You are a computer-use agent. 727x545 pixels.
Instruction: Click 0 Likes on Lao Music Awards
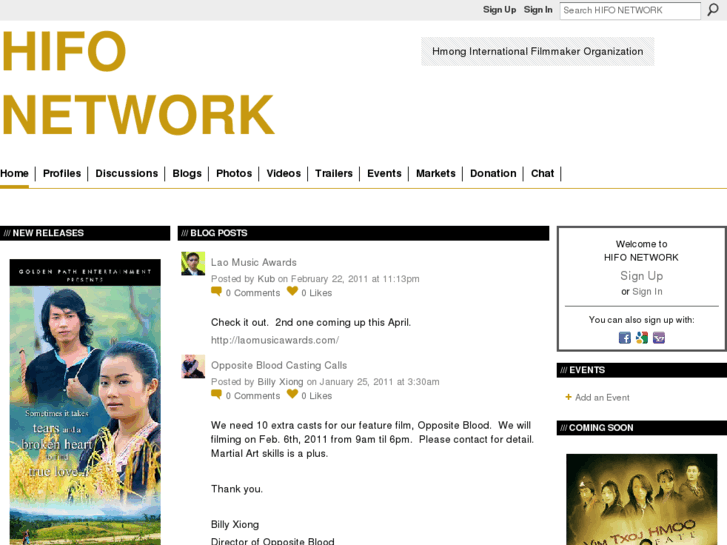pos(317,293)
